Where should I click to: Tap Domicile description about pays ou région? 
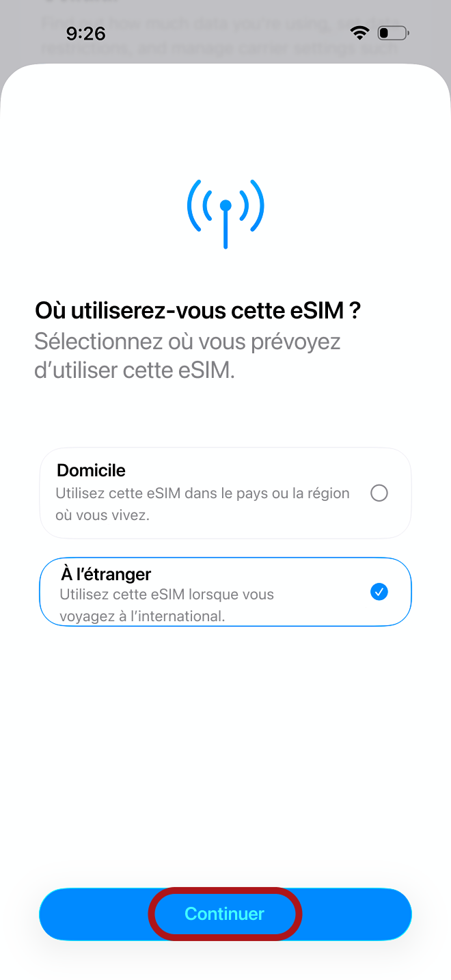[x=202, y=504]
